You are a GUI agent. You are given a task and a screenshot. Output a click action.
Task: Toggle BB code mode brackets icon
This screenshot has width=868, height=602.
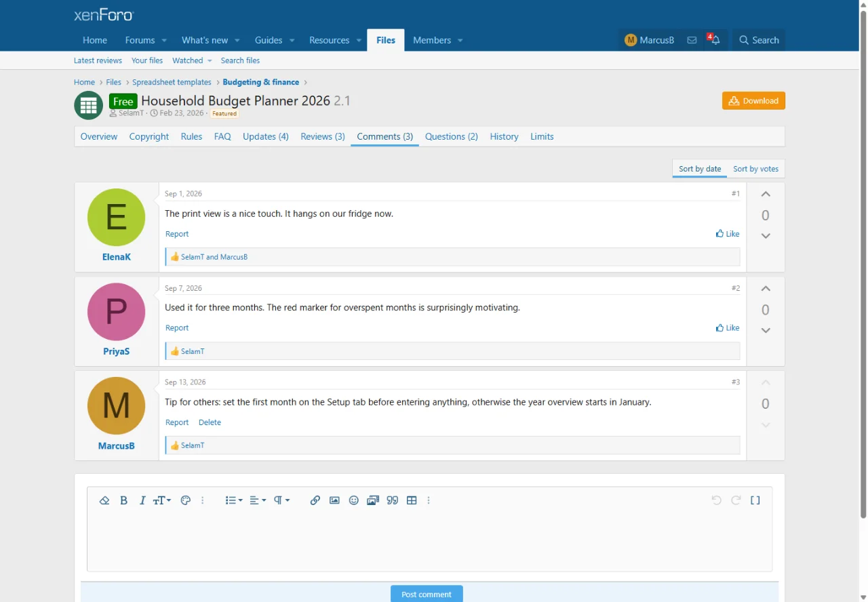pos(755,500)
